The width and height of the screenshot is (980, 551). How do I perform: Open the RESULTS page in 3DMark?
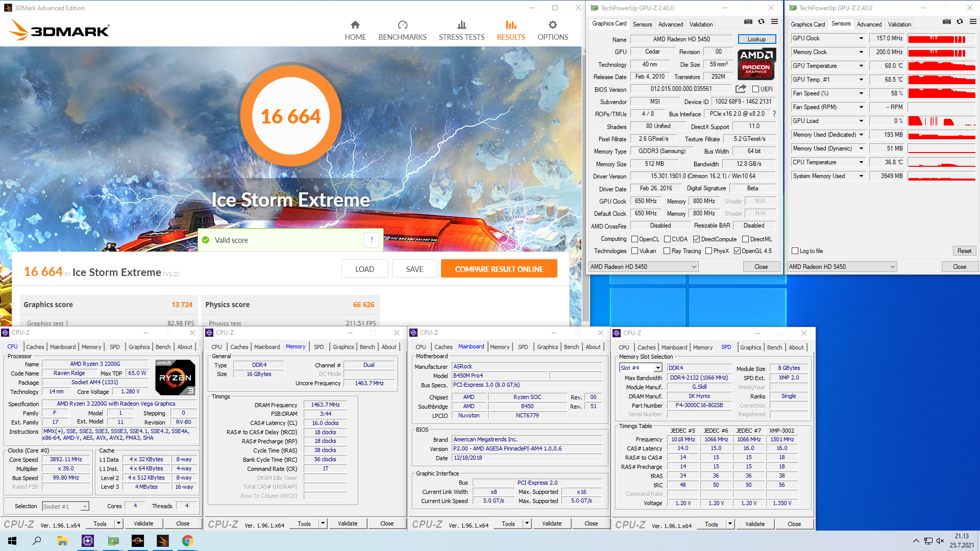click(x=511, y=31)
